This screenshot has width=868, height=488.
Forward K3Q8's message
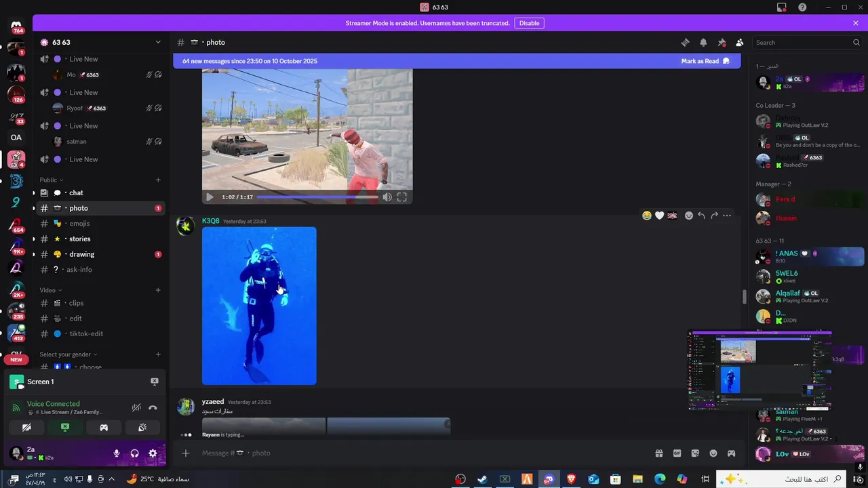(x=714, y=216)
